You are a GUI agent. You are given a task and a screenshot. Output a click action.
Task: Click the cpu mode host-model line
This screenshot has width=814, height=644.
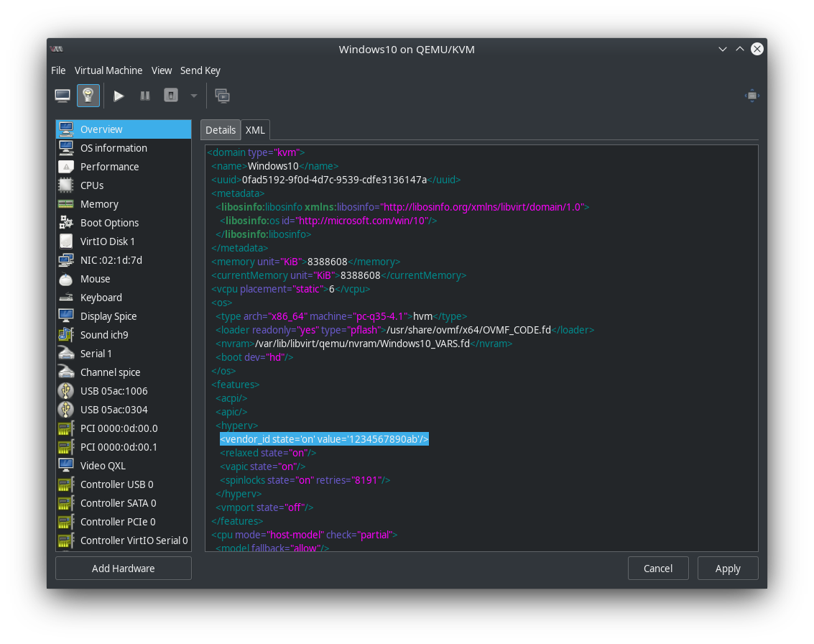click(x=304, y=535)
